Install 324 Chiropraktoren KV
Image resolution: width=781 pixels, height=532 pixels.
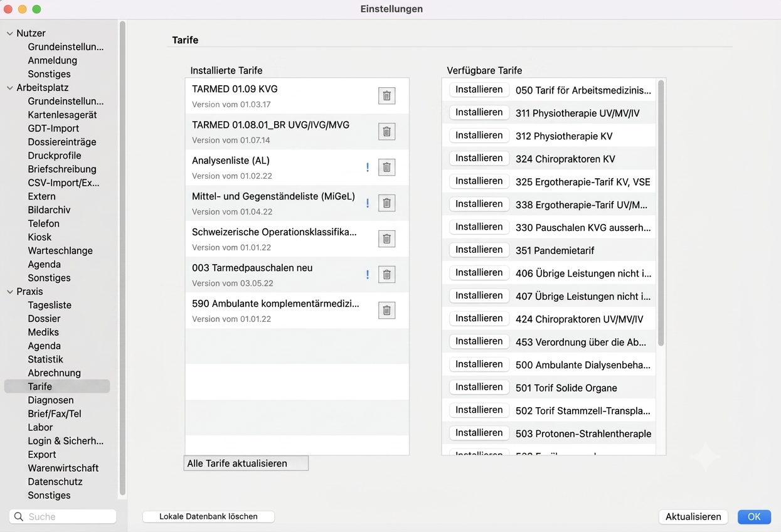479,158
